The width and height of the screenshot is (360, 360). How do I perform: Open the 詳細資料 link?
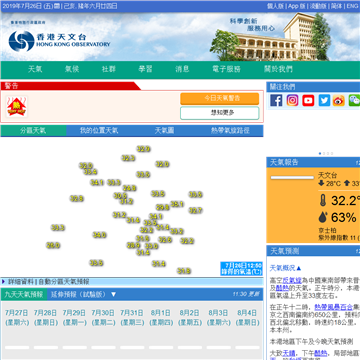21,282
